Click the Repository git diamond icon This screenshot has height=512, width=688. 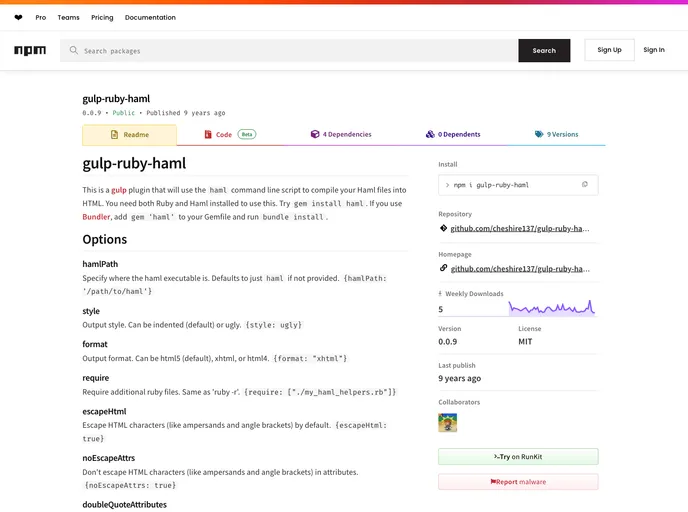click(443, 228)
